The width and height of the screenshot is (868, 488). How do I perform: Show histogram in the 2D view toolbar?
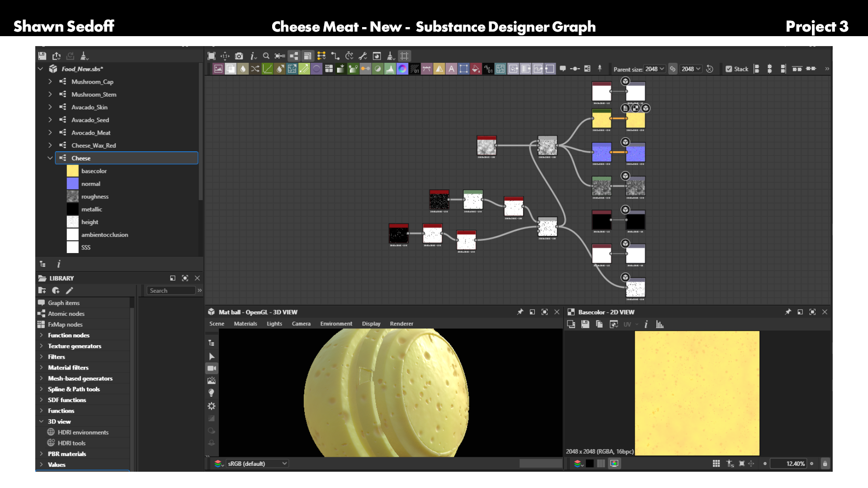[660, 324]
